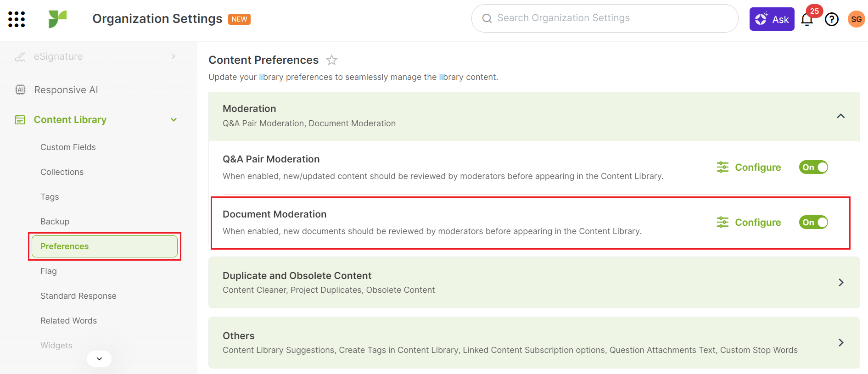The image size is (868, 374).
Task: Open the help question mark icon
Action: [x=832, y=19]
